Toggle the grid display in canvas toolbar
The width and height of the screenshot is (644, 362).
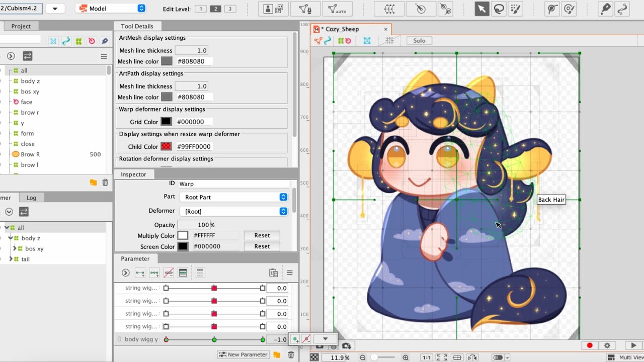tap(389, 41)
